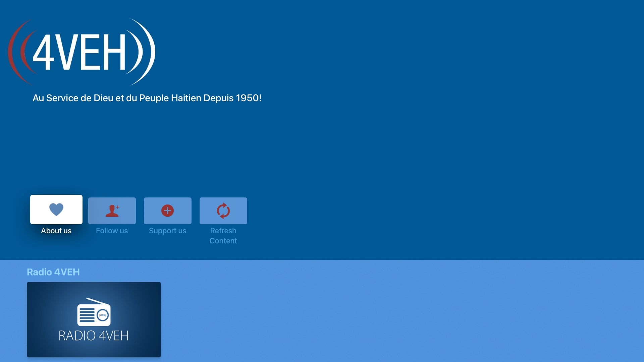Open Follow us person-plus icon
The image size is (644, 362).
pos(112,211)
